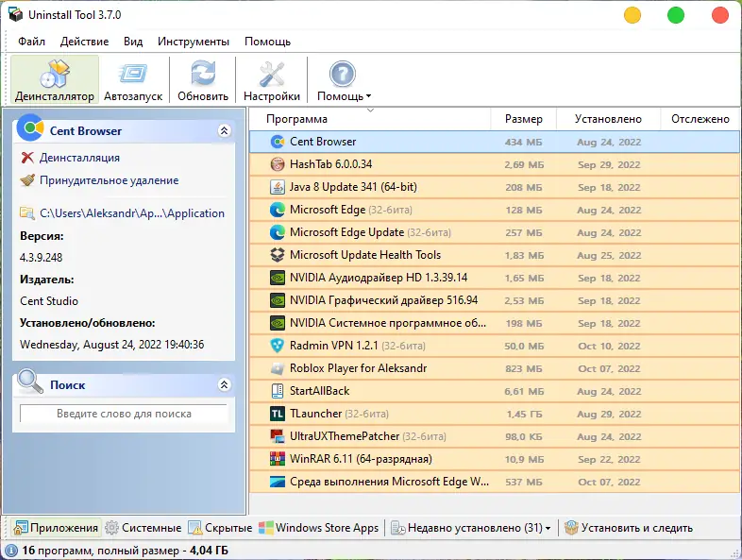The height and width of the screenshot is (560, 742).
Task: Click the Принудительное удаление broom icon
Action: [27, 180]
